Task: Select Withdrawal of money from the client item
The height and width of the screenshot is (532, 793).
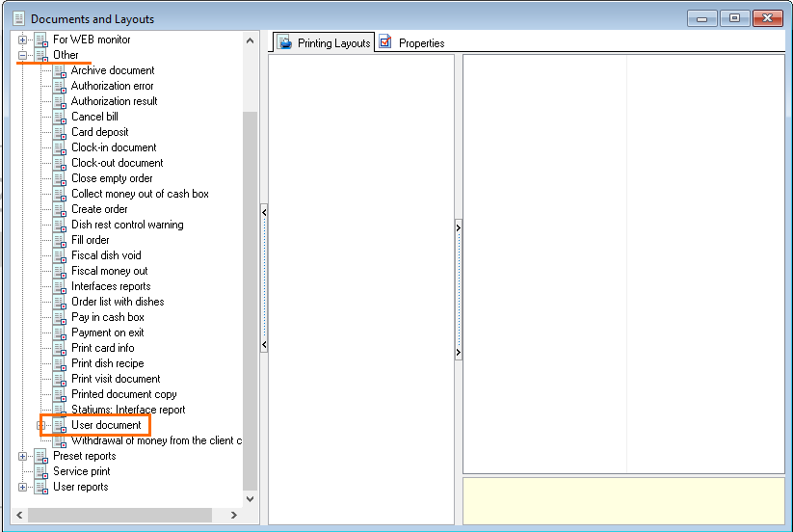Action: coord(156,440)
